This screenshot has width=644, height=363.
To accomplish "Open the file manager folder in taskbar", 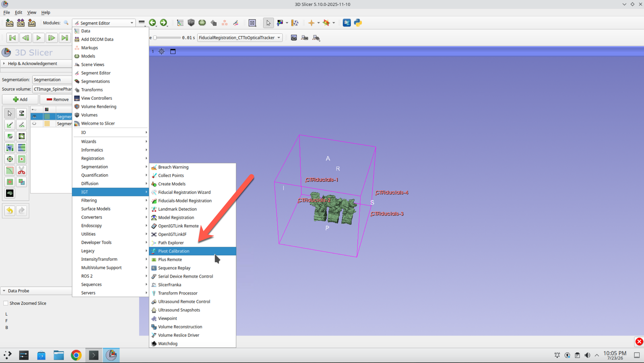I will pyautogui.click(x=59, y=355).
